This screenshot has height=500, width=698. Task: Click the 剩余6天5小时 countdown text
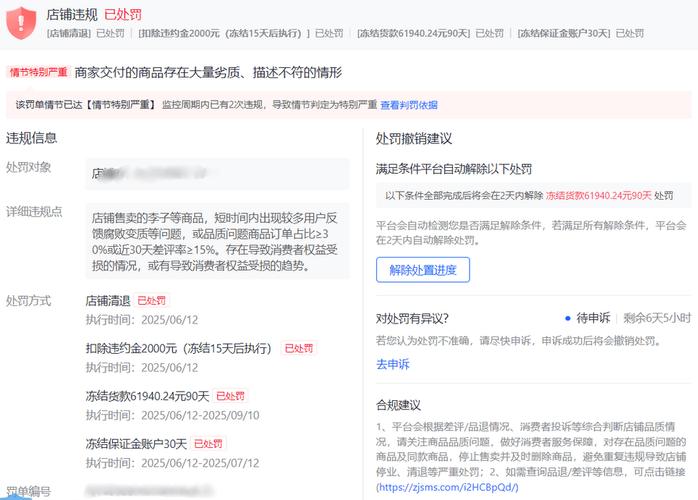(657, 318)
